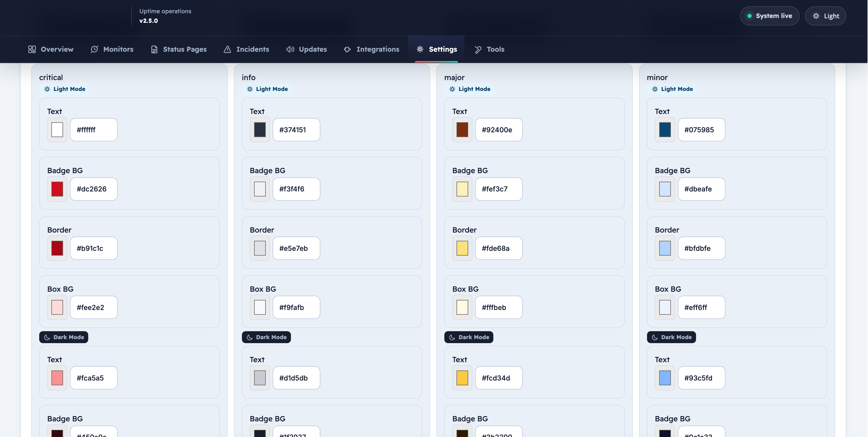
Task: Select major dark mode Text yellow swatch
Action: click(x=462, y=378)
